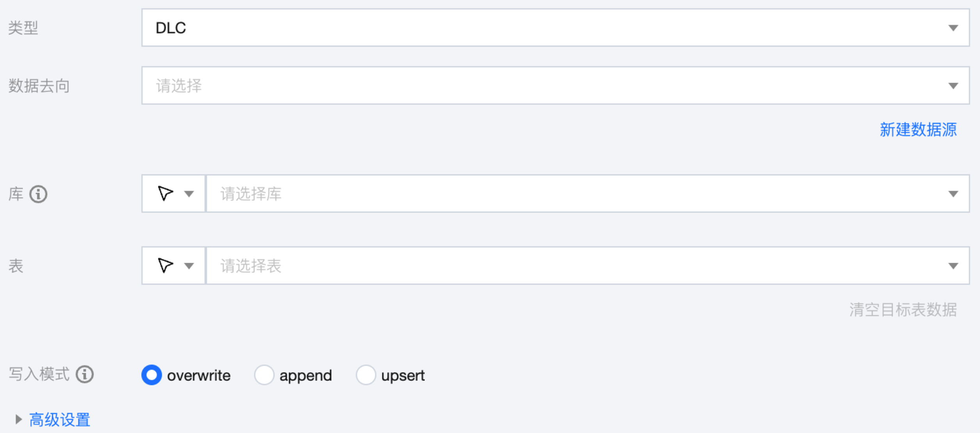The width and height of the screenshot is (980, 433).
Task: Click the cursor selector icon in 表 row
Action: point(165,266)
